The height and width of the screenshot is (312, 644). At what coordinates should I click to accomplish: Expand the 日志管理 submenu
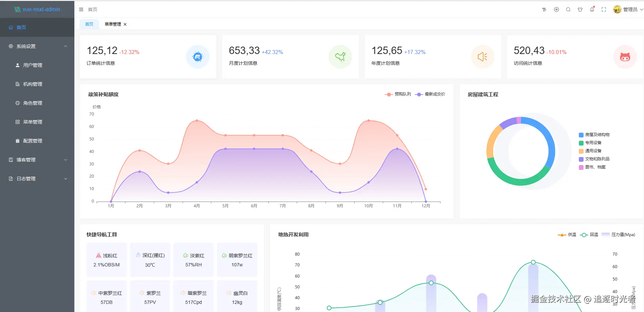click(37, 179)
